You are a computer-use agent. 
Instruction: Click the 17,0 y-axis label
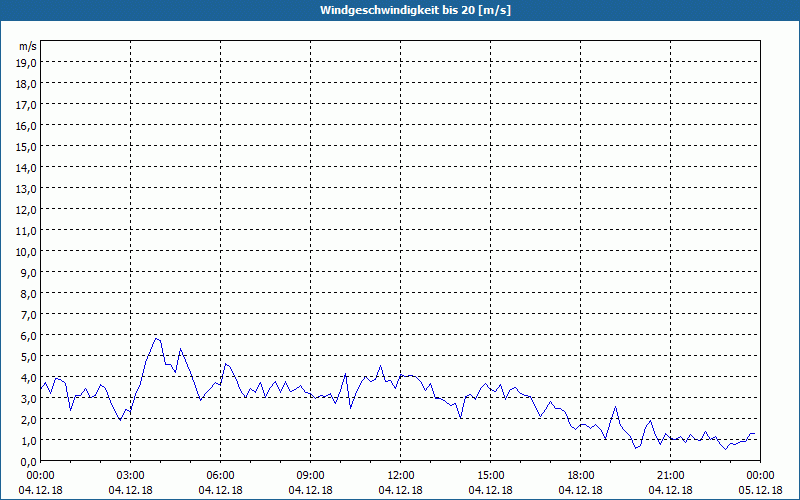click(27, 105)
